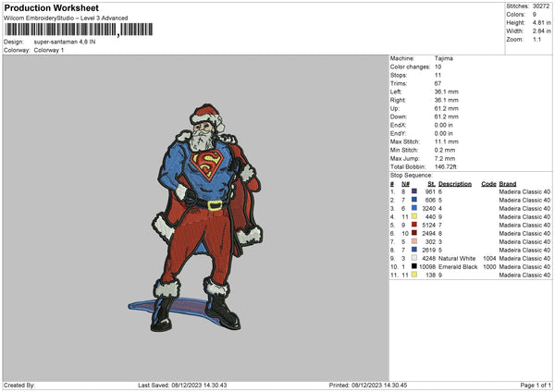
Task: Click the "Code" column header
Action: [488, 184]
